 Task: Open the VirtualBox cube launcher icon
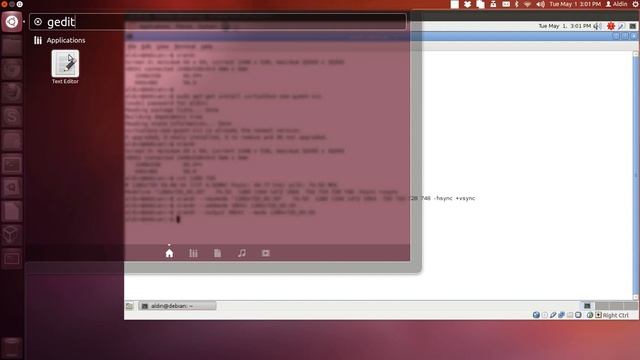point(11,235)
